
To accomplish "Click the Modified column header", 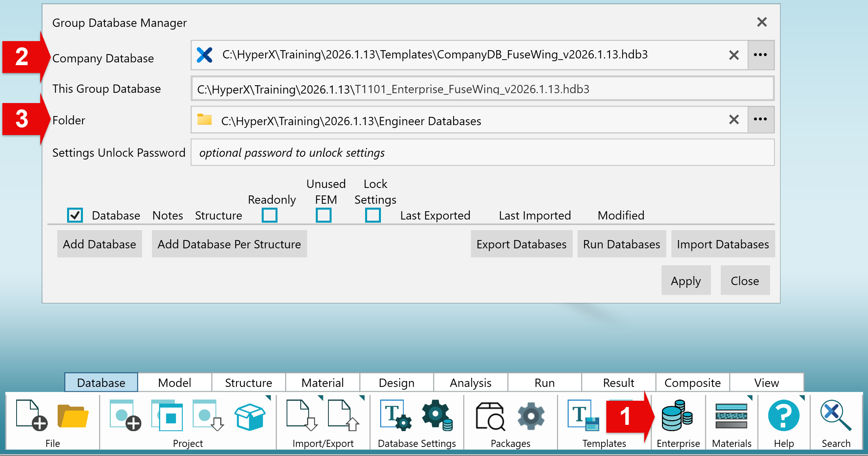I will click(x=621, y=215).
